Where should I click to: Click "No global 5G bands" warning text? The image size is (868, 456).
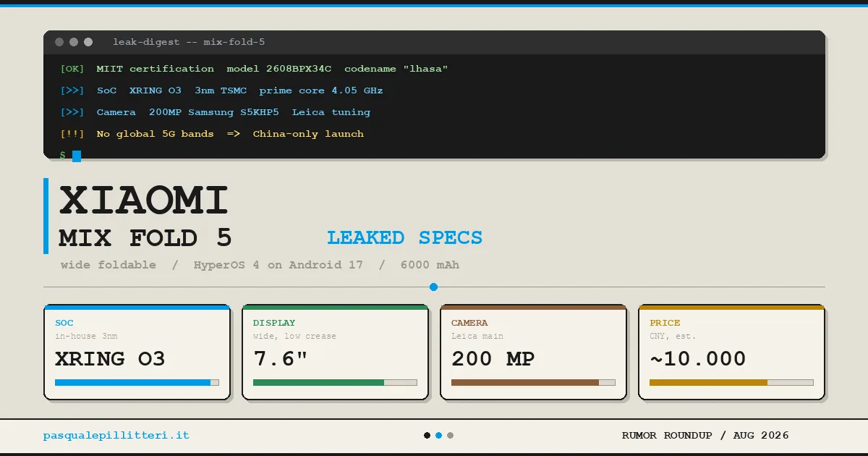[x=156, y=134]
